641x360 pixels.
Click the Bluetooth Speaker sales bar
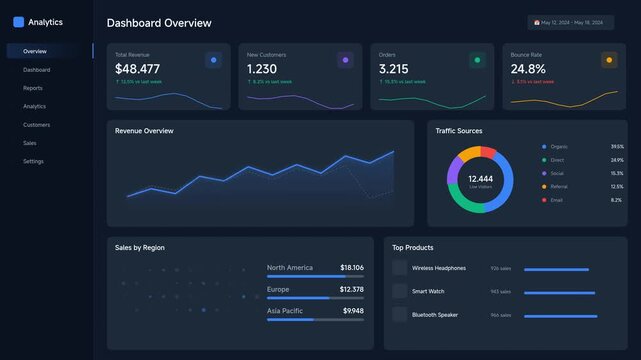point(560,316)
